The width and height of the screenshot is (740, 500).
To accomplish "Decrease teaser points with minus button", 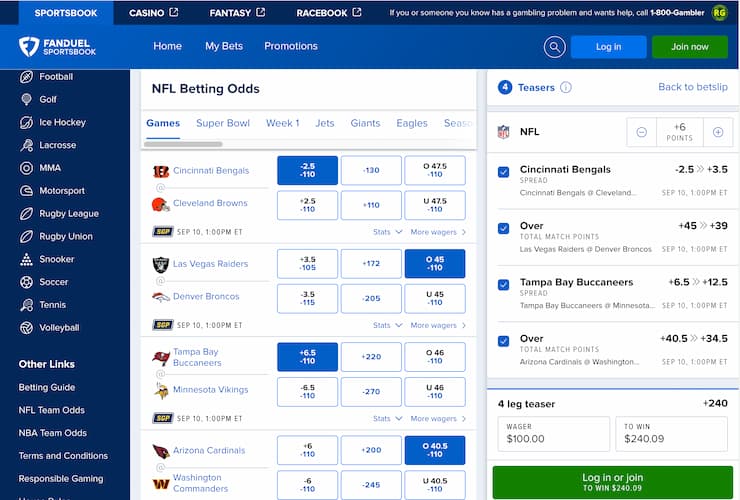I will coord(641,132).
